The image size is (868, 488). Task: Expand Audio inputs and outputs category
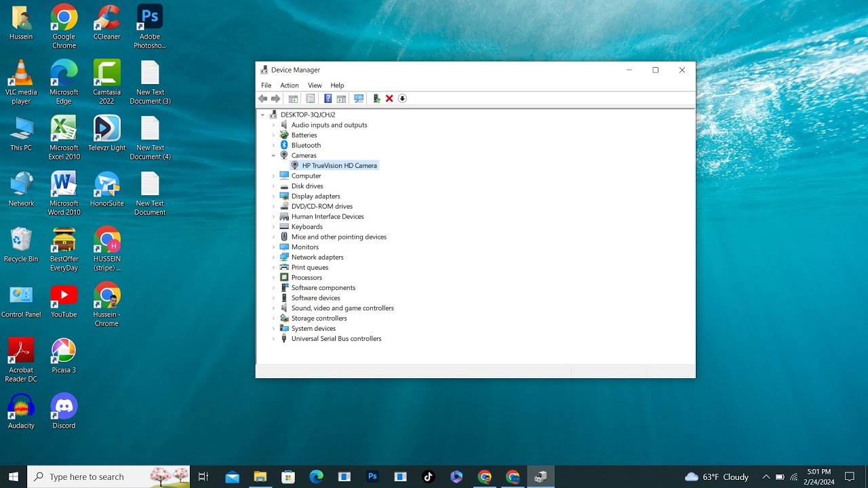click(x=274, y=125)
